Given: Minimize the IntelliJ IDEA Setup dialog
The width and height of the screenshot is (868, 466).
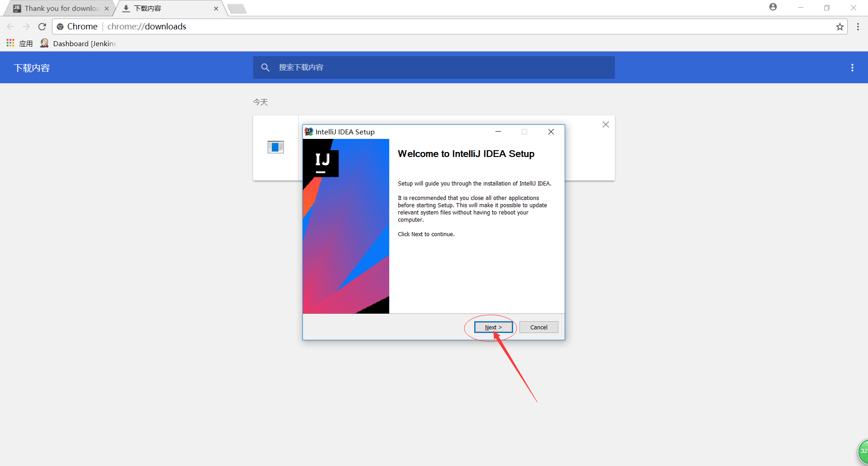Looking at the screenshot, I should pyautogui.click(x=498, y=132).
